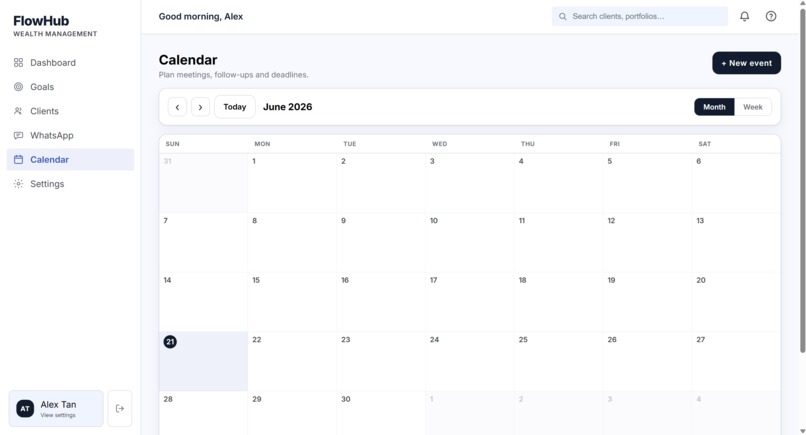Select the June 10 day cell
The width and height of the screenshot is (806, 435).
coord(470,243)
